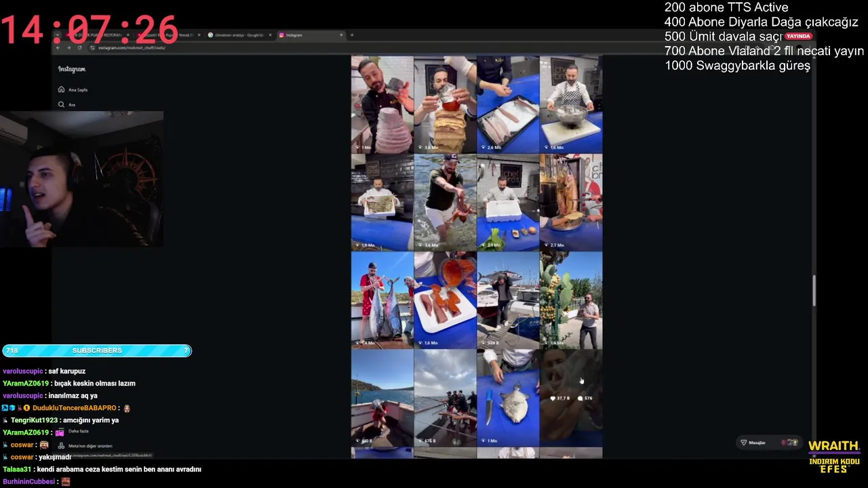Switch to the second Yemek browser tab

click(x=170, y=35)
